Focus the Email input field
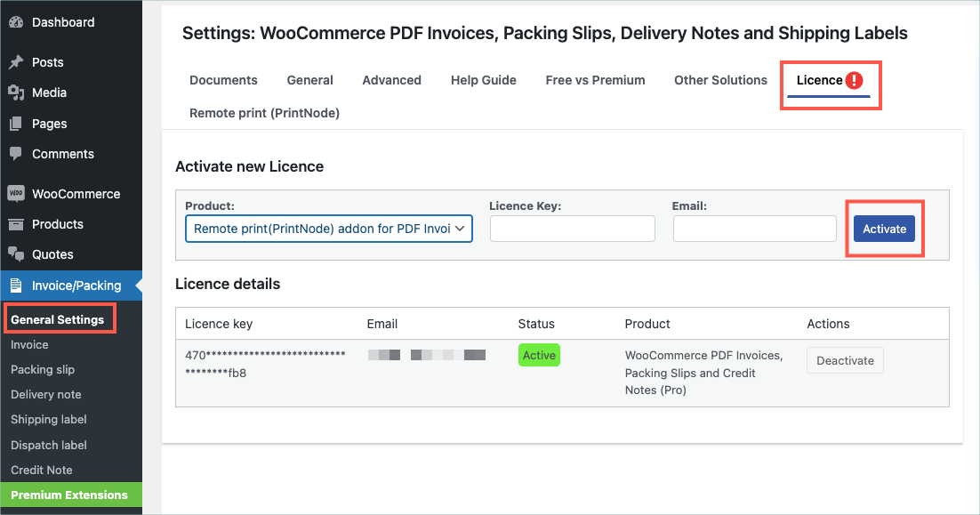The width and height of the screenshot is (980, 515). tap(754, 229)
